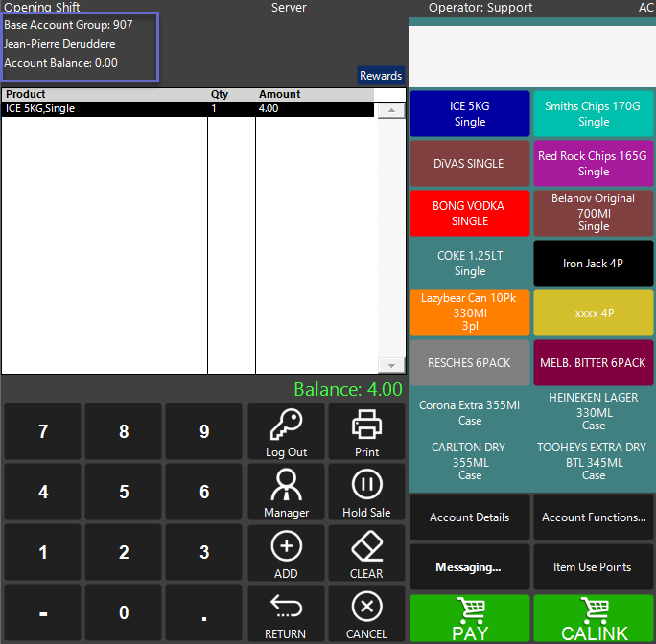Click Item Use Points

(x=594, y=567)
